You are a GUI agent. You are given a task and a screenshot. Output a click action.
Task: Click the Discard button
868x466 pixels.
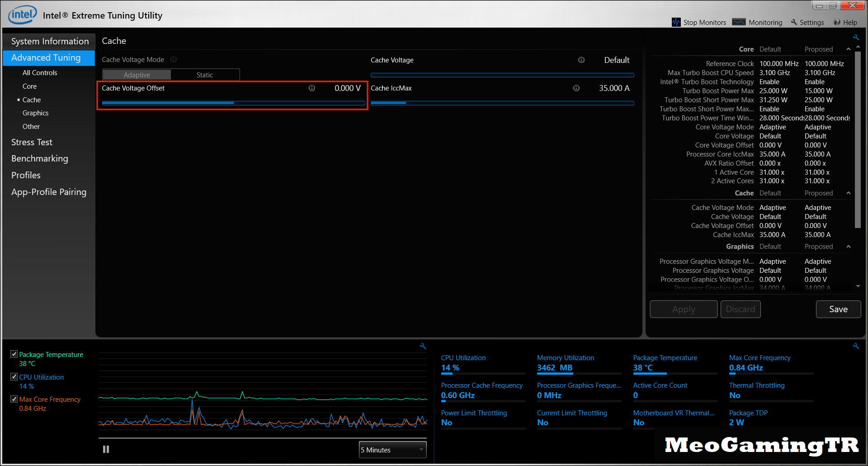tap(741, 309)
